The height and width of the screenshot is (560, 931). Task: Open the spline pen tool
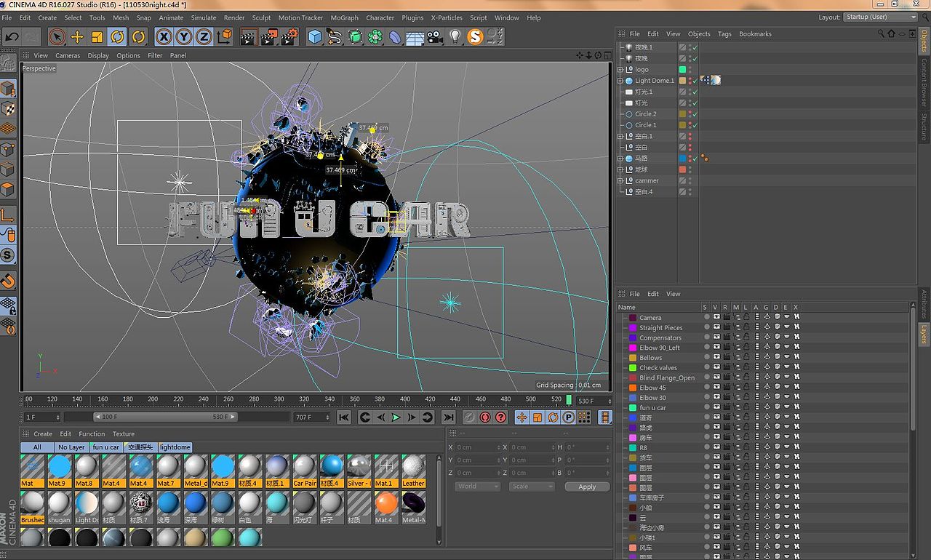335,36
